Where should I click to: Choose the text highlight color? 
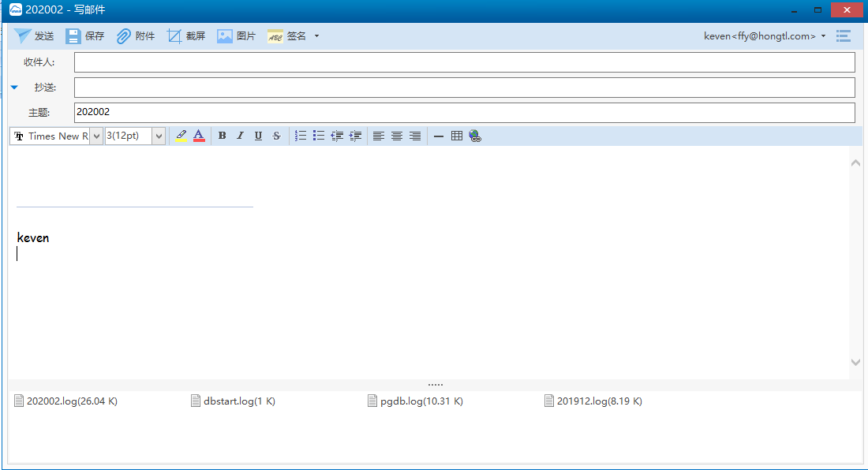pyautogui.click(x=181, y=136)
